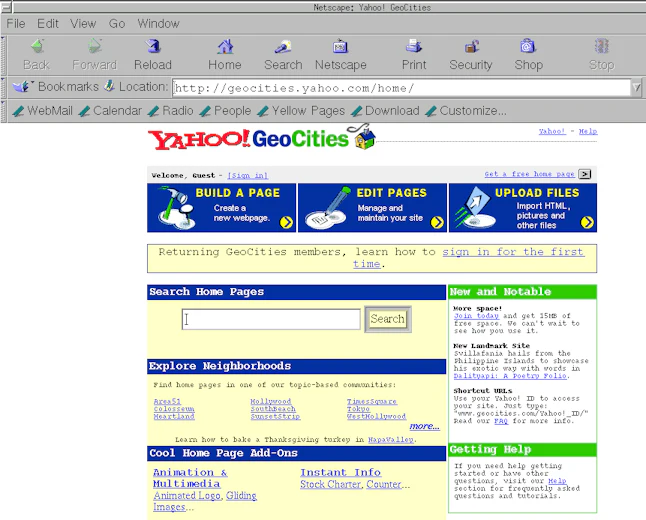The width and height of the screenshot is (646, 520).
Task: Go to the Home page icon
Action: (x=225, y=47)
